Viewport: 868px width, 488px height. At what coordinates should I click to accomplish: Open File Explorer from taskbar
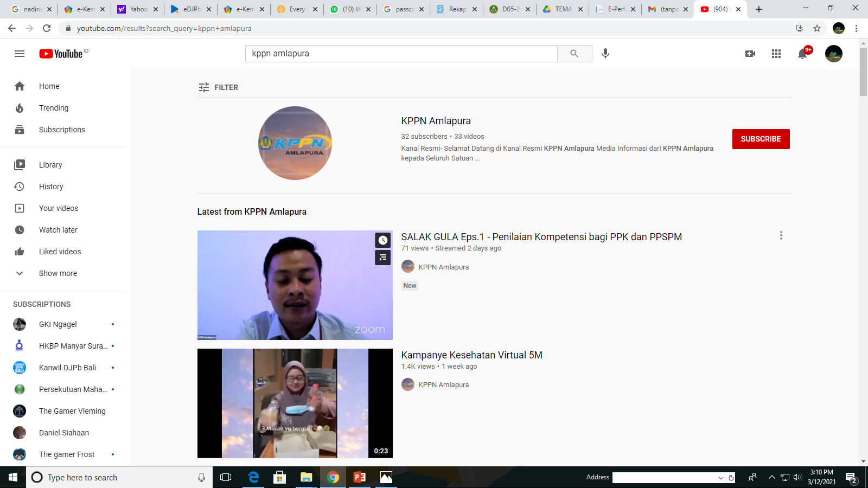tap(306, 477)
